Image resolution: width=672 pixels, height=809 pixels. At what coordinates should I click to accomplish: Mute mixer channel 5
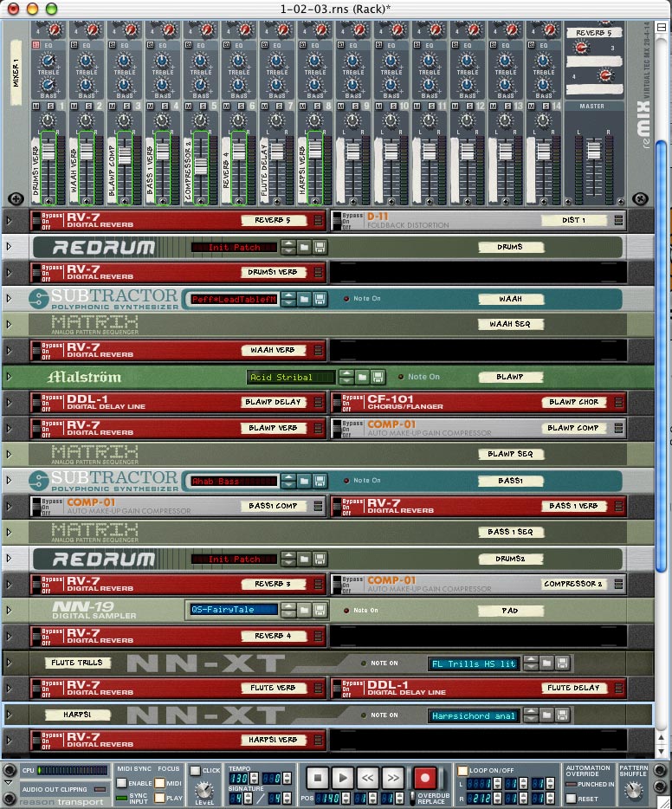pyautogui.click(x=188, y=107)
